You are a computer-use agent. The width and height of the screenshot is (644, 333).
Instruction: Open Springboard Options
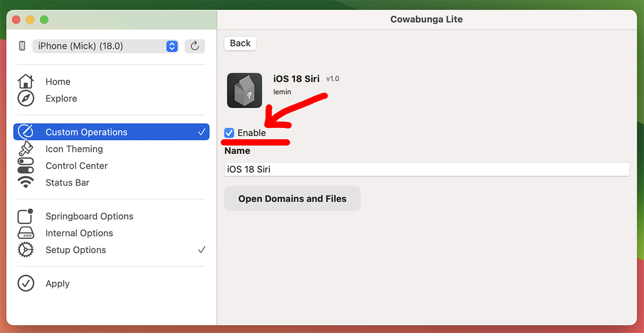(90, 216)
